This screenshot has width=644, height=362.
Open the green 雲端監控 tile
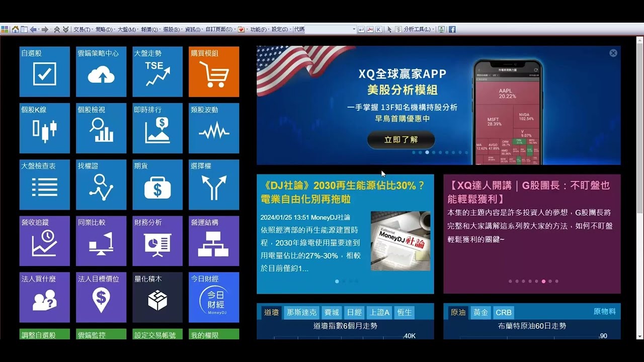point(101,334)
